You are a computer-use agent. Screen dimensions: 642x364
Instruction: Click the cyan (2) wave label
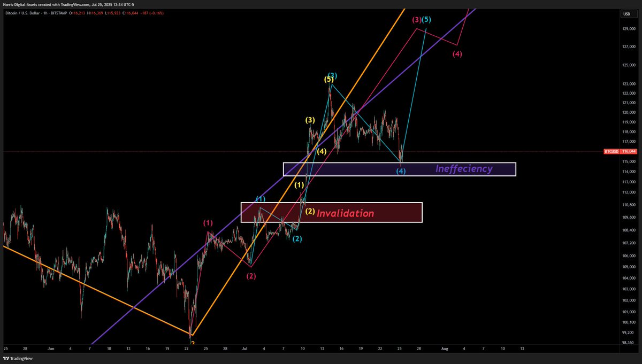[x=297, y=239]
